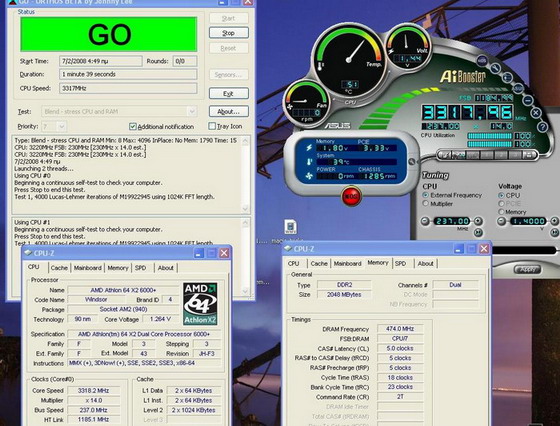560x426 pixels.
Task: Open Memory tab in the CPU window of CPU-Z
Action: click(118, 268)
